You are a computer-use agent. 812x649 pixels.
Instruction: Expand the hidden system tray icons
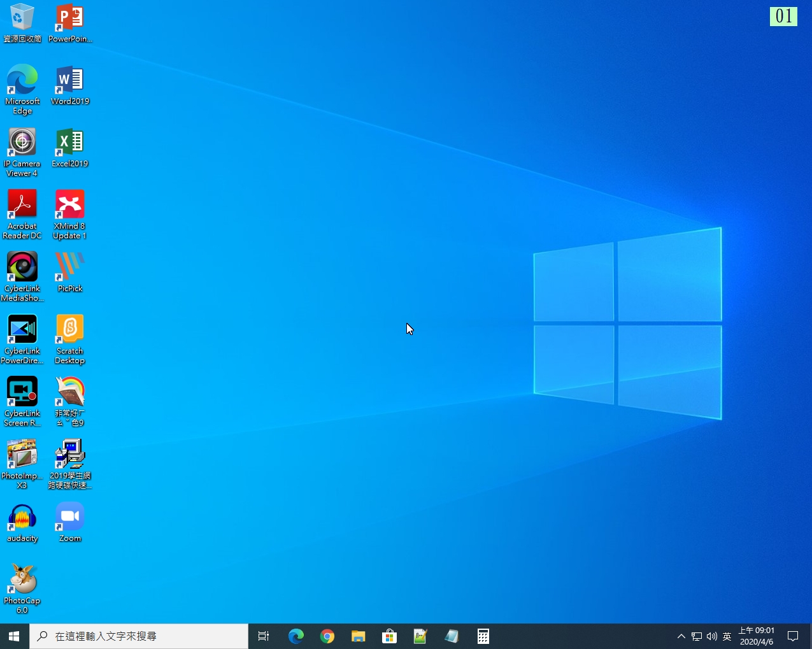coord(681,636)
